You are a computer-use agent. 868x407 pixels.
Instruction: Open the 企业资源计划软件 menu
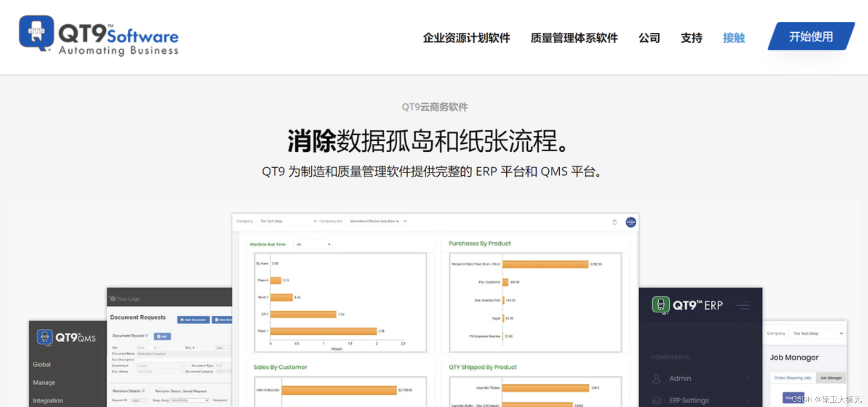466,38
